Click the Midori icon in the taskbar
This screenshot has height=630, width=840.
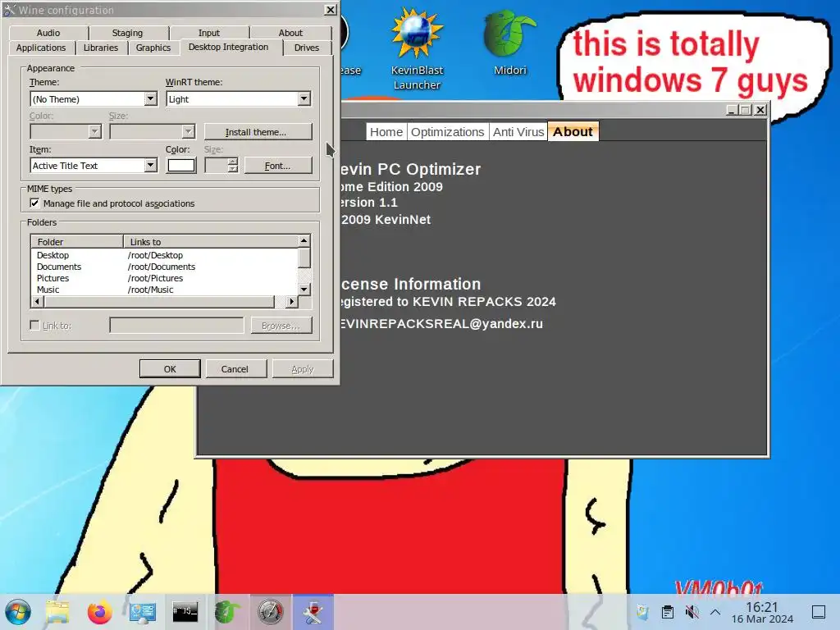click(x=228, y=612)
